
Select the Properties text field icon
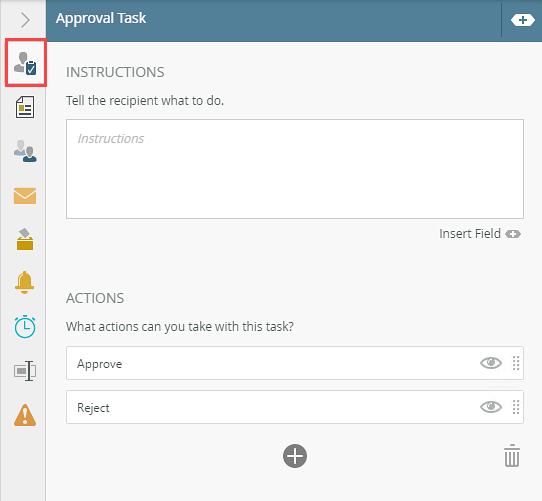[x=25, y=371]
